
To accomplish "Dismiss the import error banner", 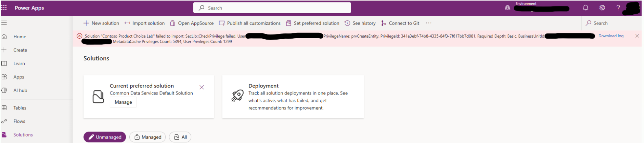I will tap(637, 36).
